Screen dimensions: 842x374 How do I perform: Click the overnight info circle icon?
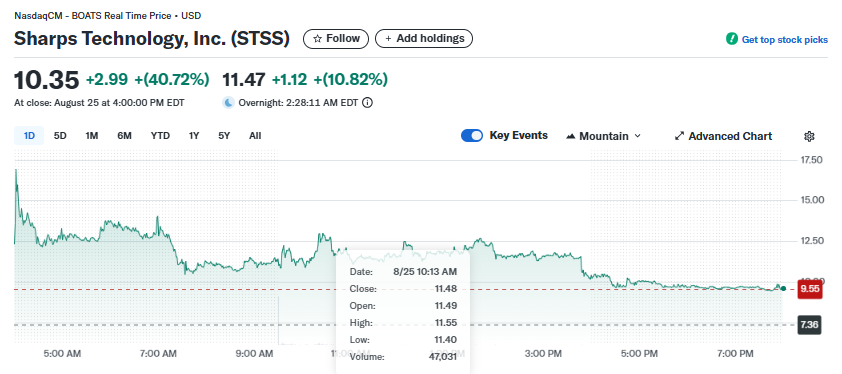pos(367,103)
